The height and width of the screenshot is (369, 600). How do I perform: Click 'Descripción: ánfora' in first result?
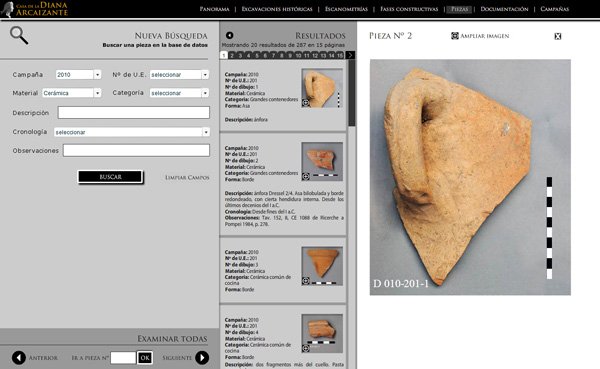pos(246,119)
